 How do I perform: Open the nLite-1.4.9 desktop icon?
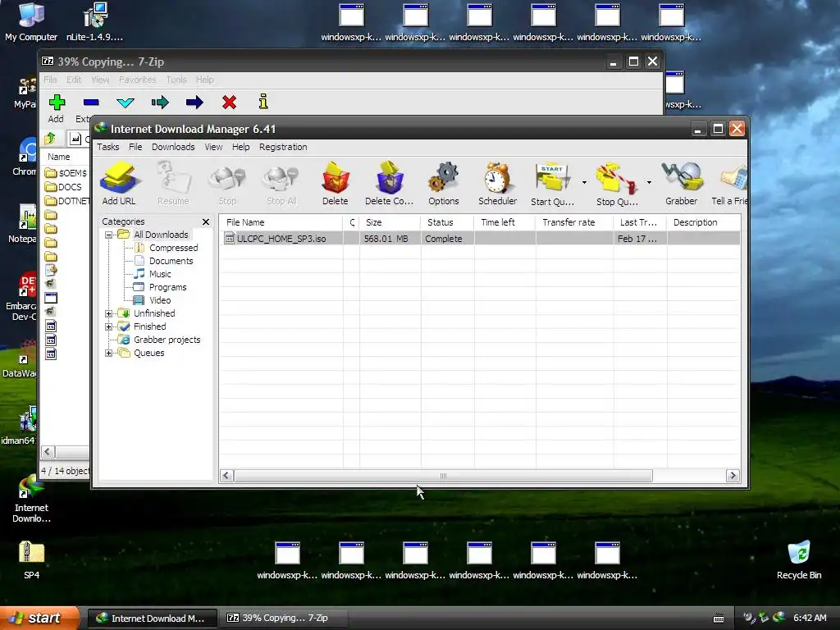(x=95, y=22)
